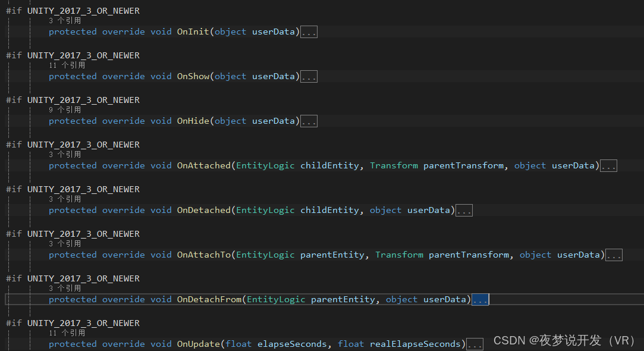644x351 pixels.
Task: Expand the collapsed OnShow method body
Action: [309, 77]
